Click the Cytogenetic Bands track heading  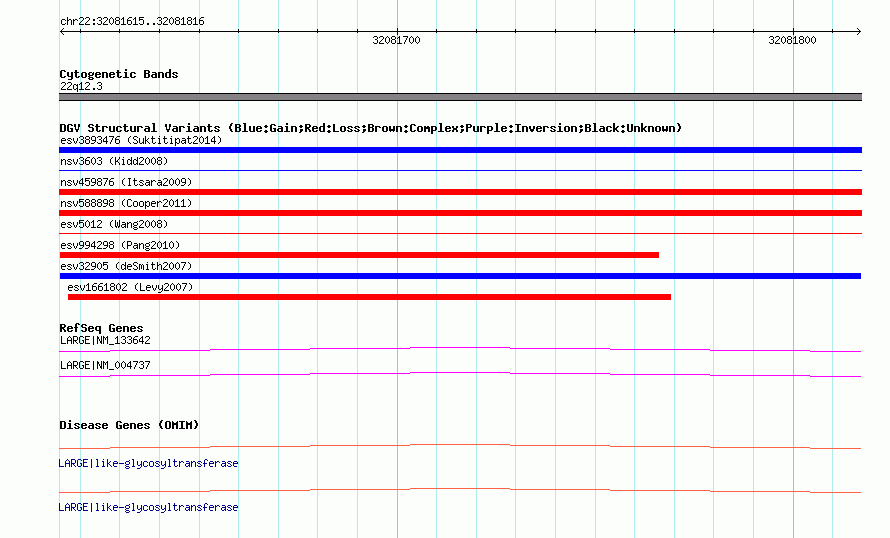[119, 74]
